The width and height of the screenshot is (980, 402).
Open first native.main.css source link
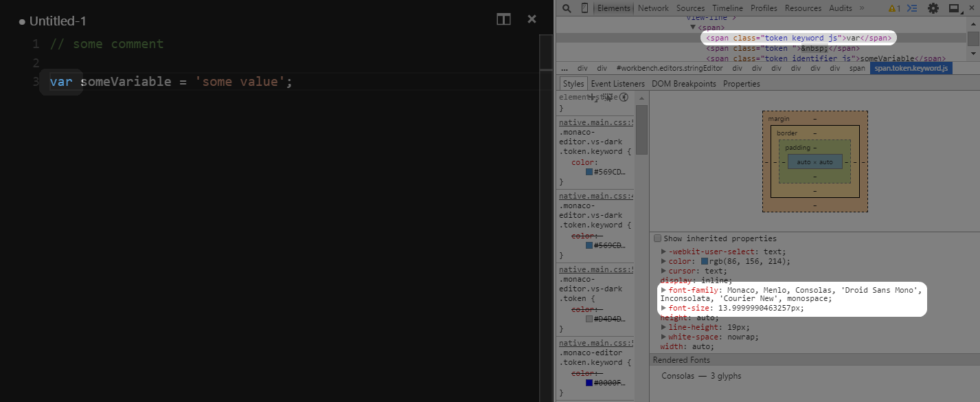(x=596, y=122)
